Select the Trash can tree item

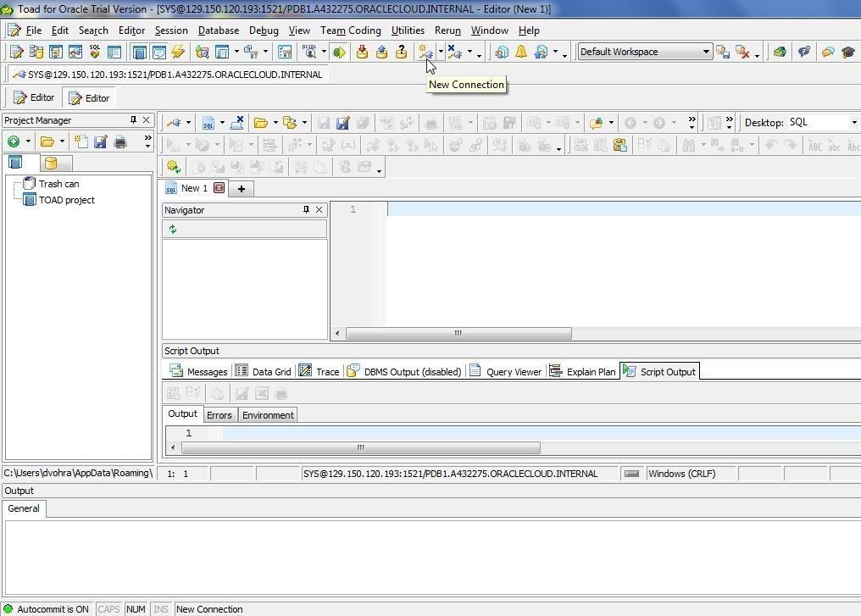(53, 184)
